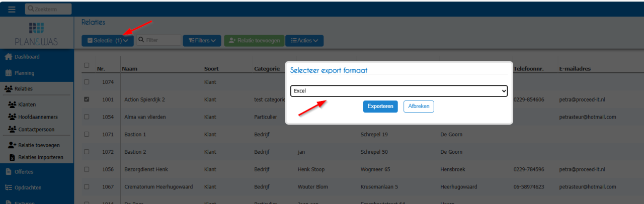
Task: Open the hamburger menu icon
Action: tap(12, 9)
